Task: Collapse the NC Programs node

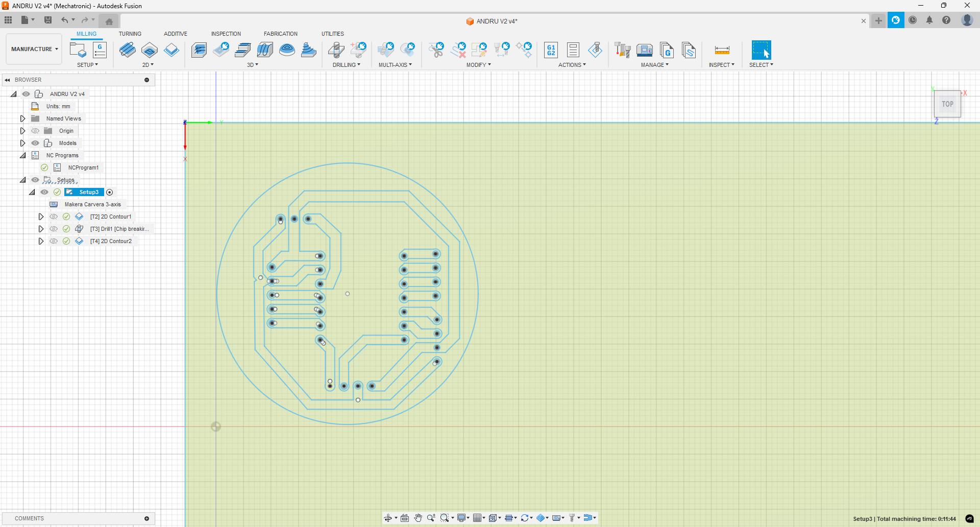Action: 22,155
